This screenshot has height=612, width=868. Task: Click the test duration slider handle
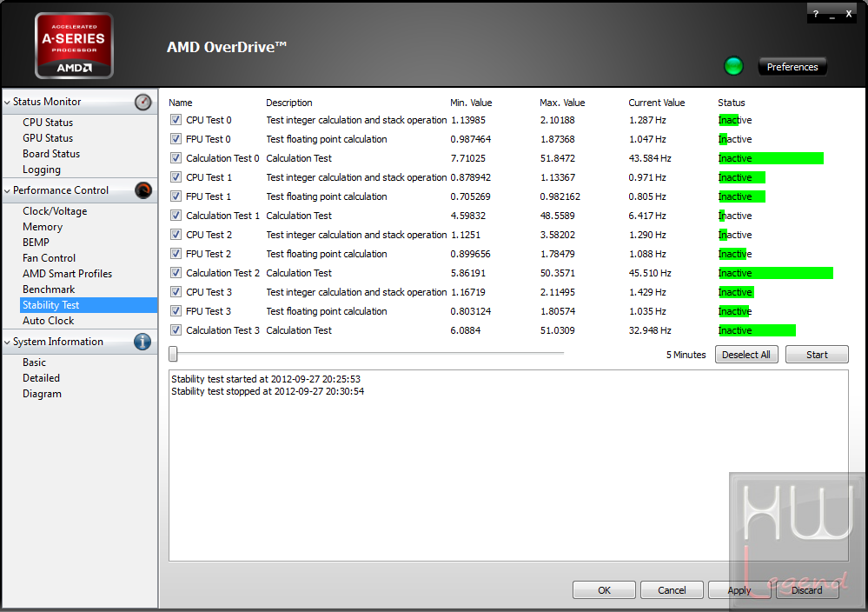tap(173, 353)
